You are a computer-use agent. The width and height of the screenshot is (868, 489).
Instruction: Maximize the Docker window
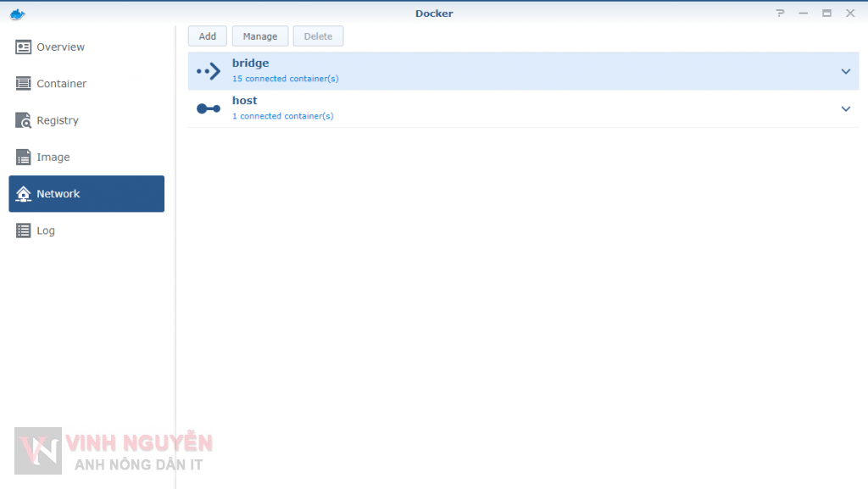click(x=826, y=14)
